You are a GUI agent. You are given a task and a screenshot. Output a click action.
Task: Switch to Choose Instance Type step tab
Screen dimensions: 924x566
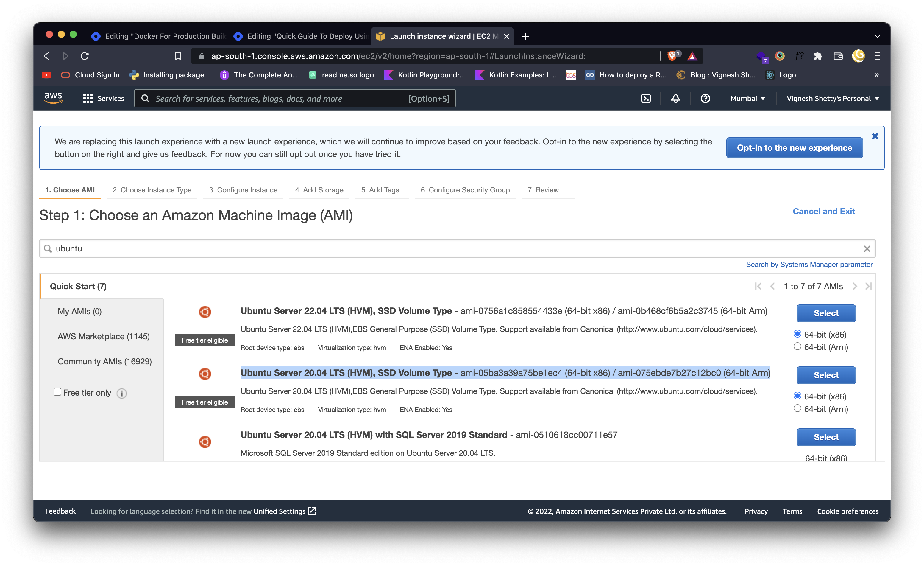pyautogui.click(x=152, y=190)
